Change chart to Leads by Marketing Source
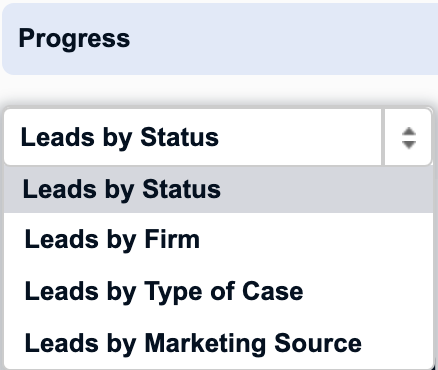Viewport: 438px width, 370px height. tap(193, 343)
